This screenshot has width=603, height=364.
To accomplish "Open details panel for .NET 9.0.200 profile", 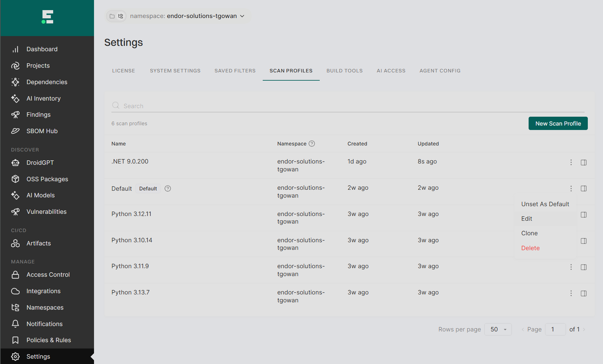I will (584, 163).
